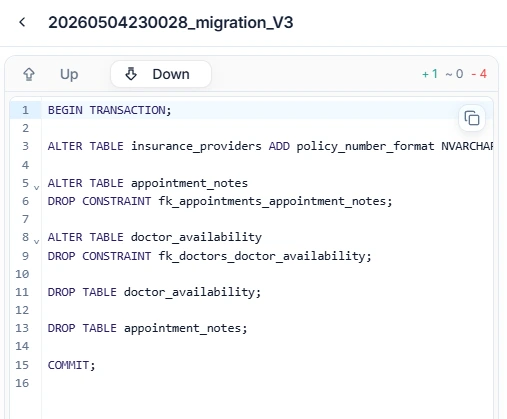Screen dimensions: 507x419
Task: Click the COMMIT; line
Action: [71, 365]
